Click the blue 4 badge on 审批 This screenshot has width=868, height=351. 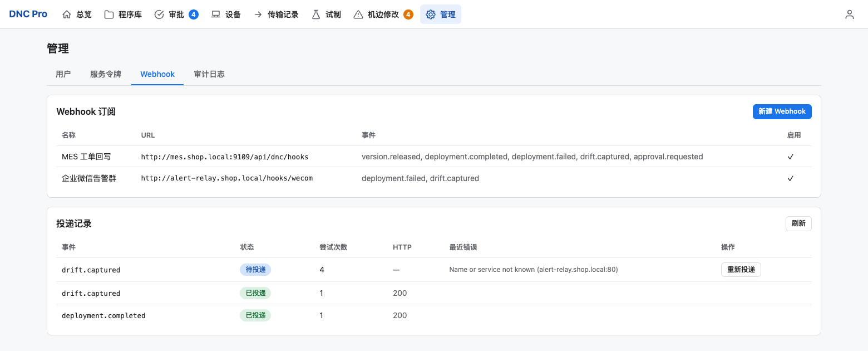pyautogui.click(x=194, y=14)
